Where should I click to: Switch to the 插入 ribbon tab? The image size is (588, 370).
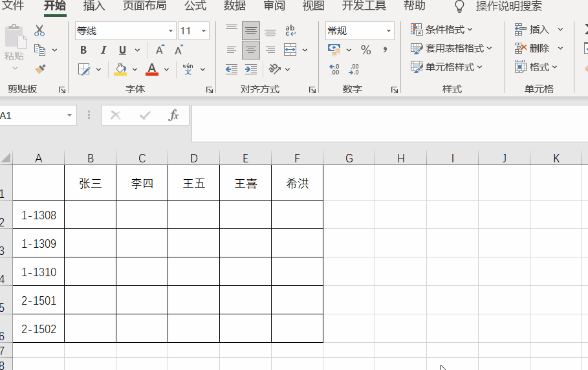94,6
